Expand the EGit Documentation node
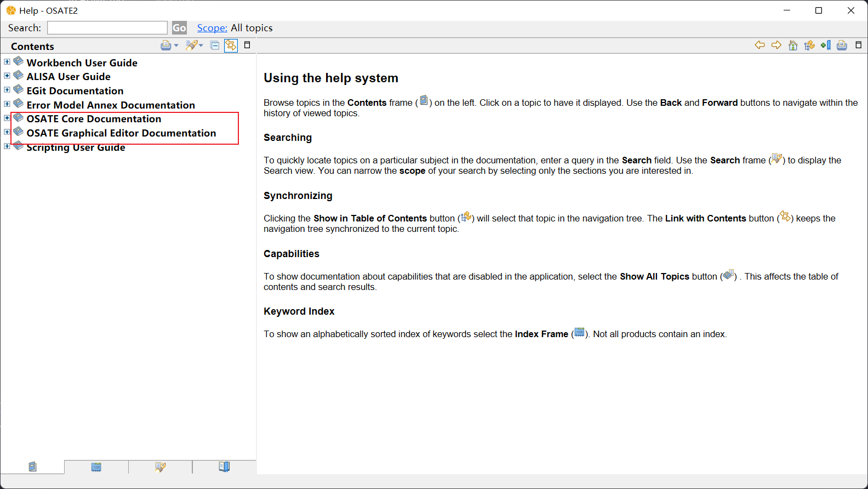This screenshot has height=489, width=868. 7,90
